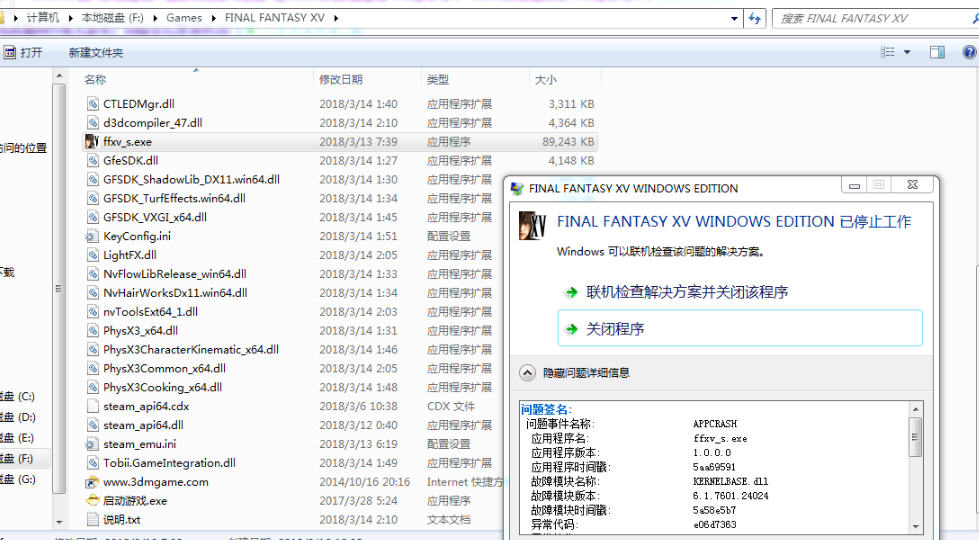Viewport: 979px width, 540px height.
Task: Choose 联机检查解决方案并关闭该程序
Action: click(x=687, y=292)
